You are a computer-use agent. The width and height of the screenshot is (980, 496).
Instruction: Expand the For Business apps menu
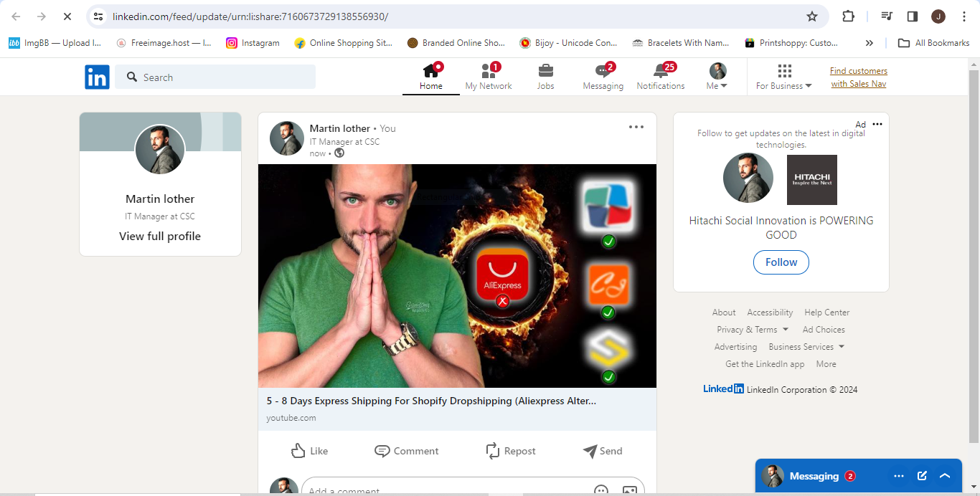pyautogui.click(x=784, y=77)
